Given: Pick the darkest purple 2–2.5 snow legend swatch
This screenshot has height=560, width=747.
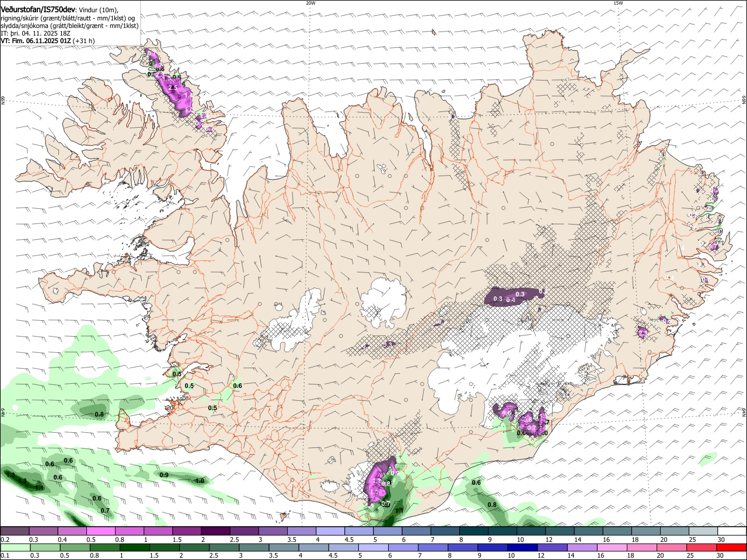Looking at the screenshot, I should (215, 531).
